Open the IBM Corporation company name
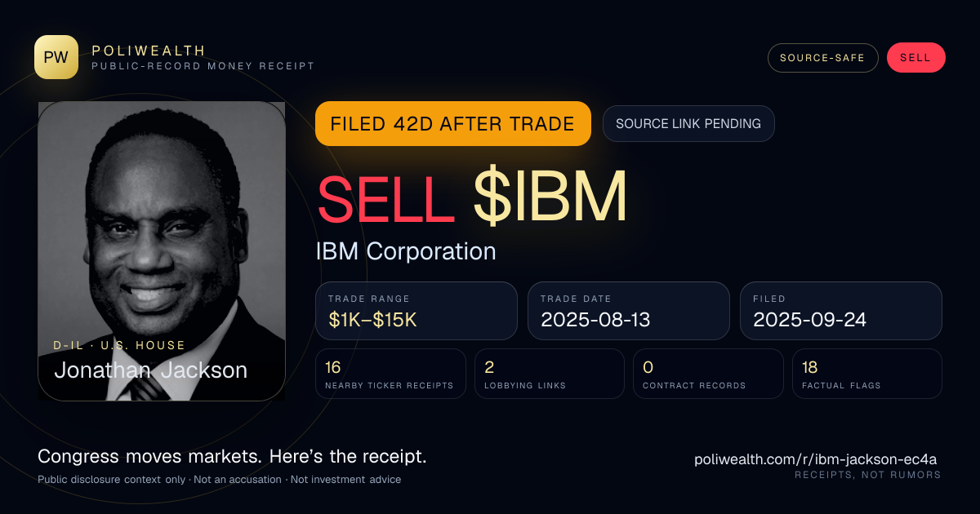 click(x=406, y=251)
